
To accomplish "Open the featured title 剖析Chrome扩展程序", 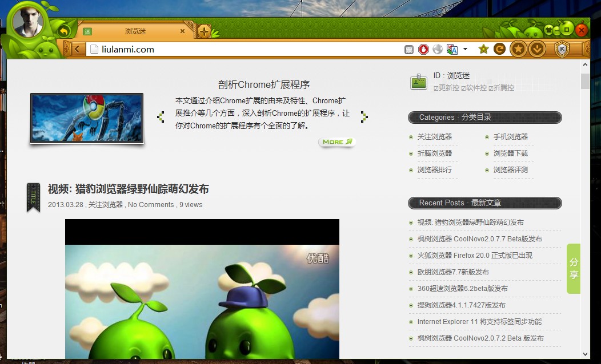I will 264,84.
